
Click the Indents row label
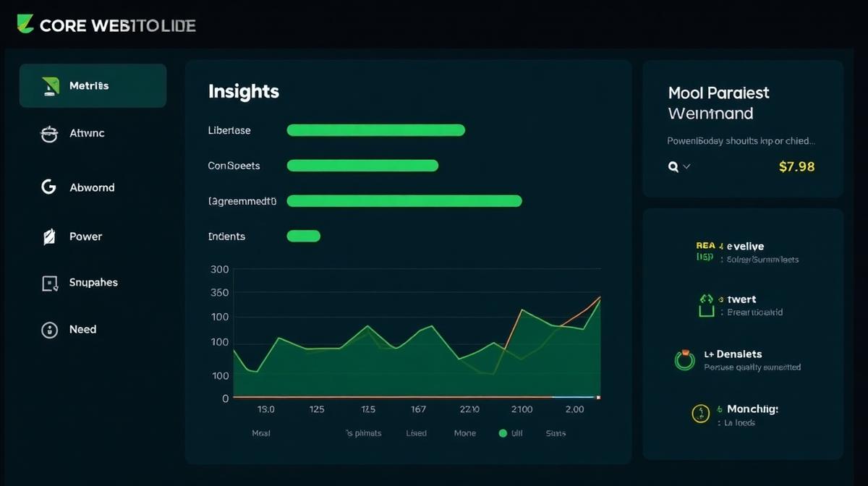point(226,236)
